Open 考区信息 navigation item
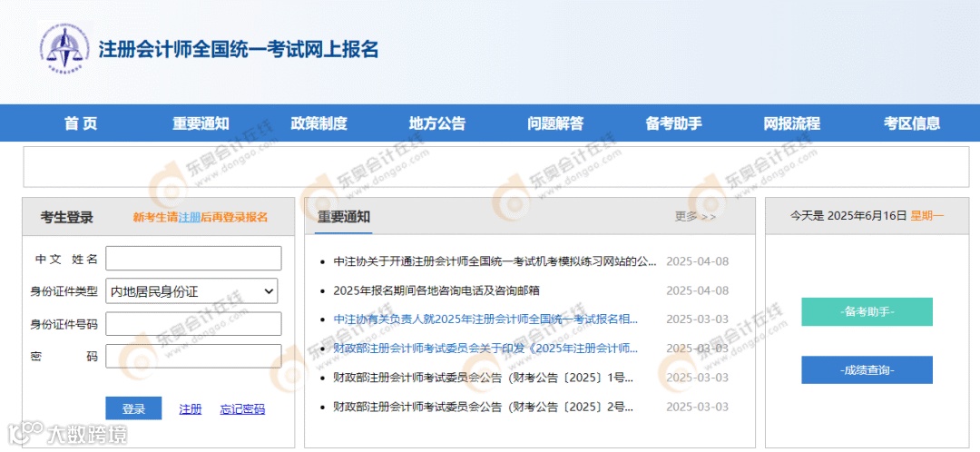The height and width of the screenshot is (452, 980). [912, 123]
